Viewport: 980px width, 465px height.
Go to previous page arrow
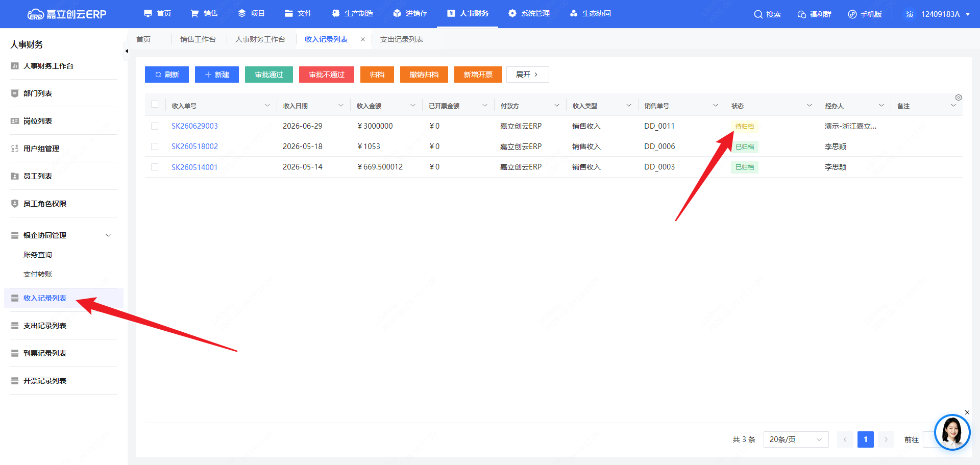pyautogui.click(x=845, y=439)
